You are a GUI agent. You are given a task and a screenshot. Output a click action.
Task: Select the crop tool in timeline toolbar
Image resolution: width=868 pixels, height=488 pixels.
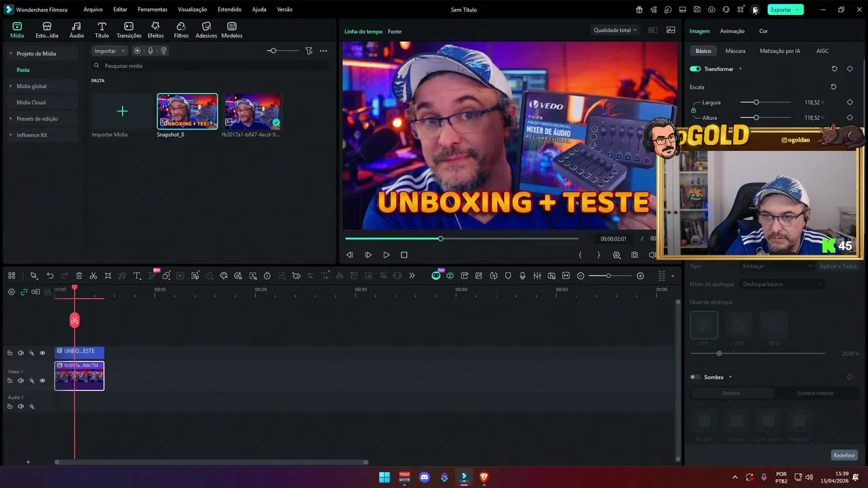coord(108,276)
